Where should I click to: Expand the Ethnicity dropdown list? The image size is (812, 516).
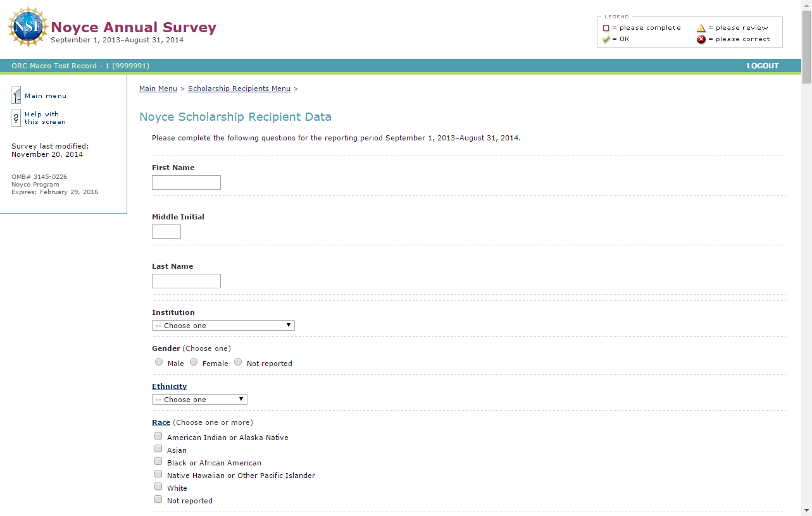click(199, 400)
